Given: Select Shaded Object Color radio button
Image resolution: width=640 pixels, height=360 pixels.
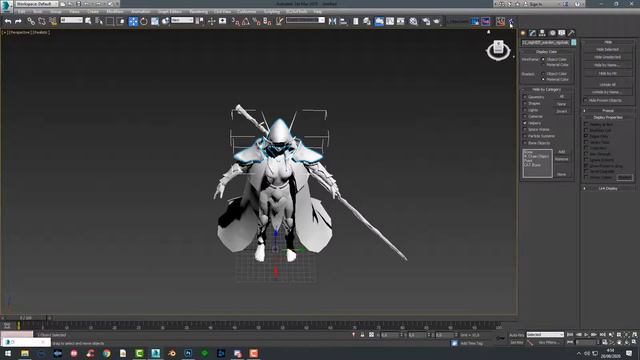Looking at the screenshot, I should point(543,73).
